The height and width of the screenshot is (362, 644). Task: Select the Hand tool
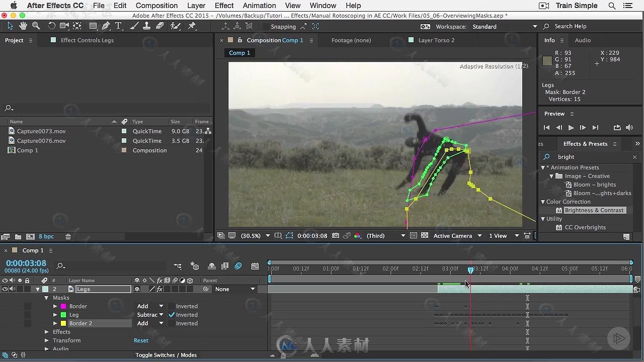tap(23, 26)
